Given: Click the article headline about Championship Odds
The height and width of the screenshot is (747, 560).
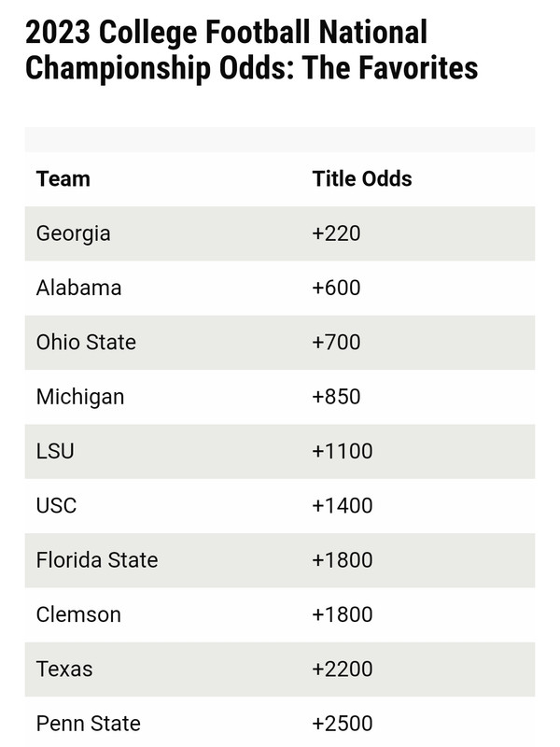Looking at the screenshot, I should (x=251, y=49).
